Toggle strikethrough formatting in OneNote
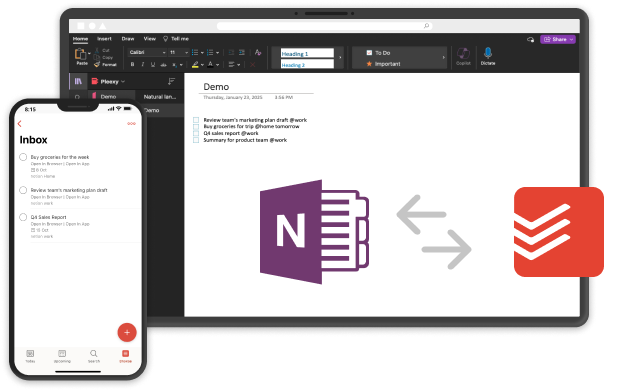619x391 pixels. pyautogui.click(x=163, y=64)
